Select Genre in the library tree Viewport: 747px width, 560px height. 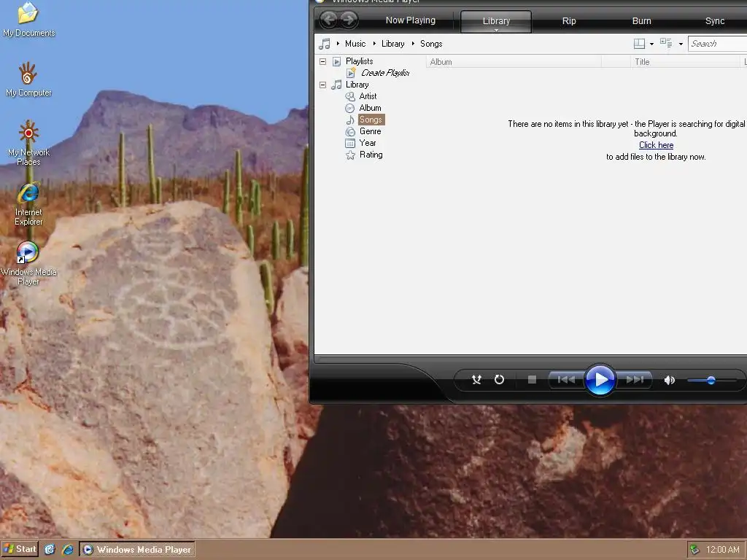370,131
